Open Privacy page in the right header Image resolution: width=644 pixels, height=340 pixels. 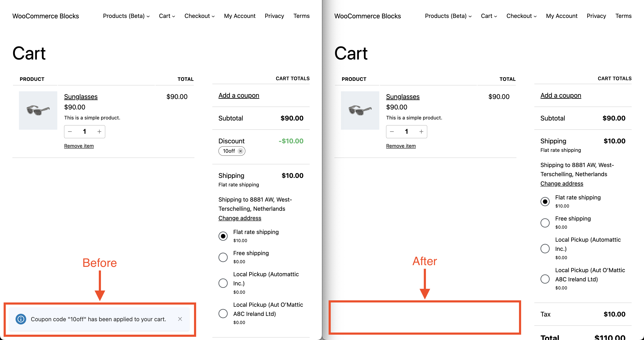596,16
